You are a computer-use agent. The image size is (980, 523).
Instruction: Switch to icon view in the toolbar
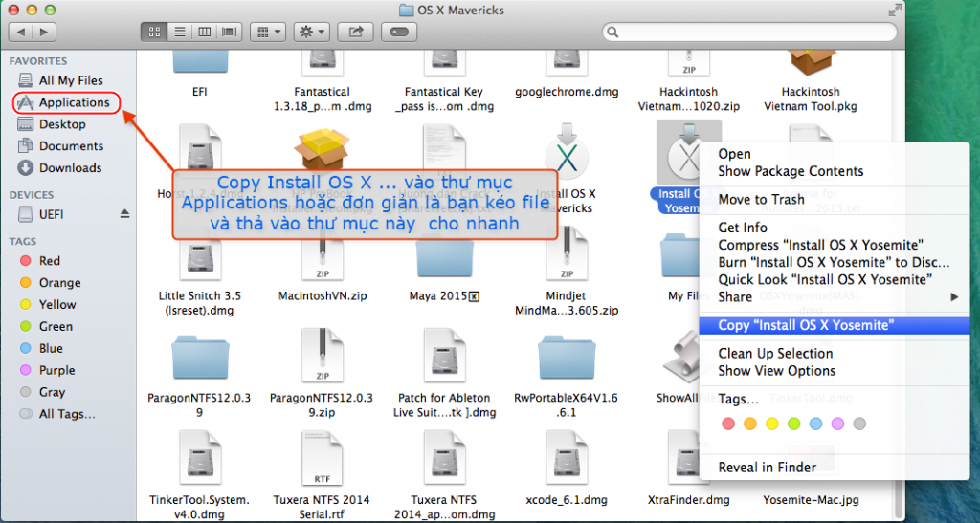tap(154, 32)
